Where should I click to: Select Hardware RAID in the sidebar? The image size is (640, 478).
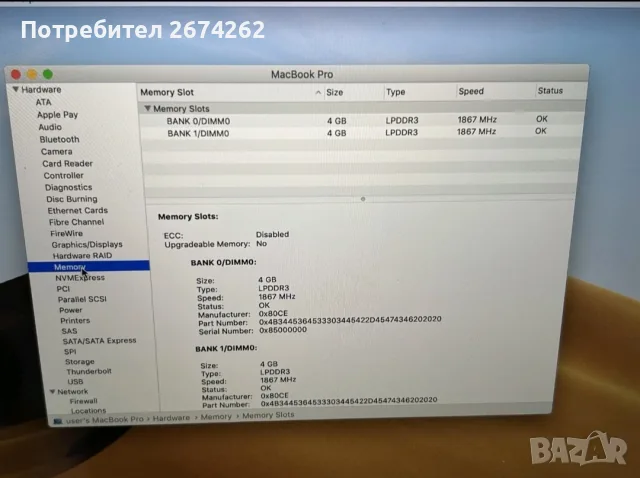coord(82,255)
